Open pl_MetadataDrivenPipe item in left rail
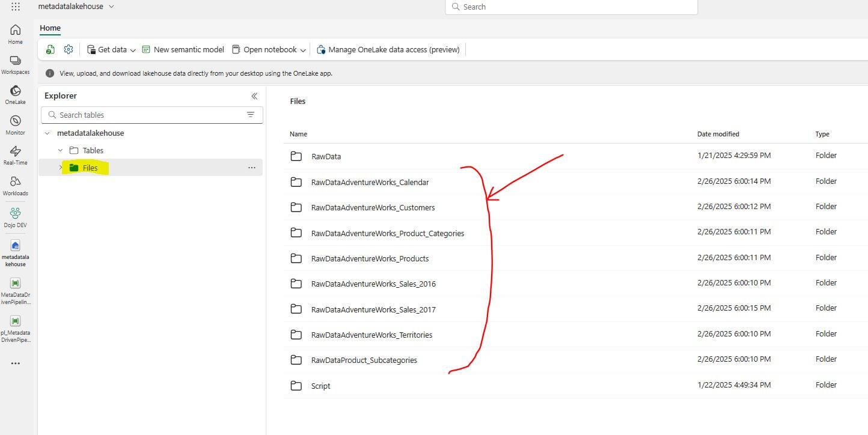 click(16, 329)
